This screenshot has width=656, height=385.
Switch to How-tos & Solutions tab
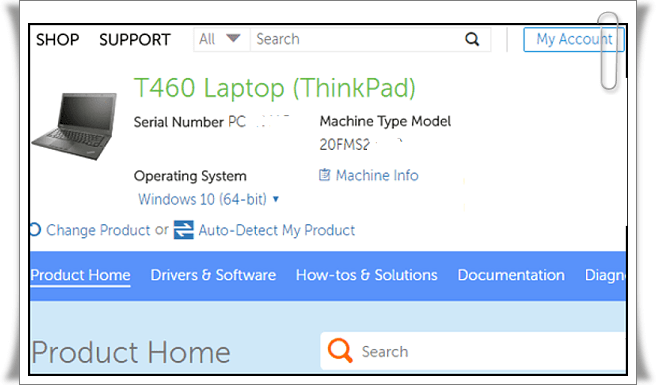tap(366, 275)
